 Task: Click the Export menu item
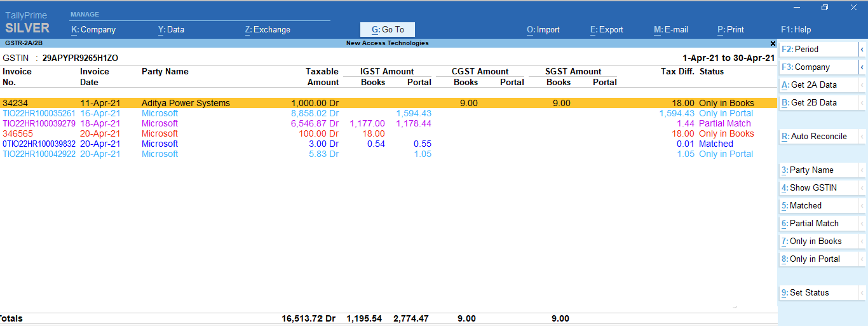tap(607, 29)
